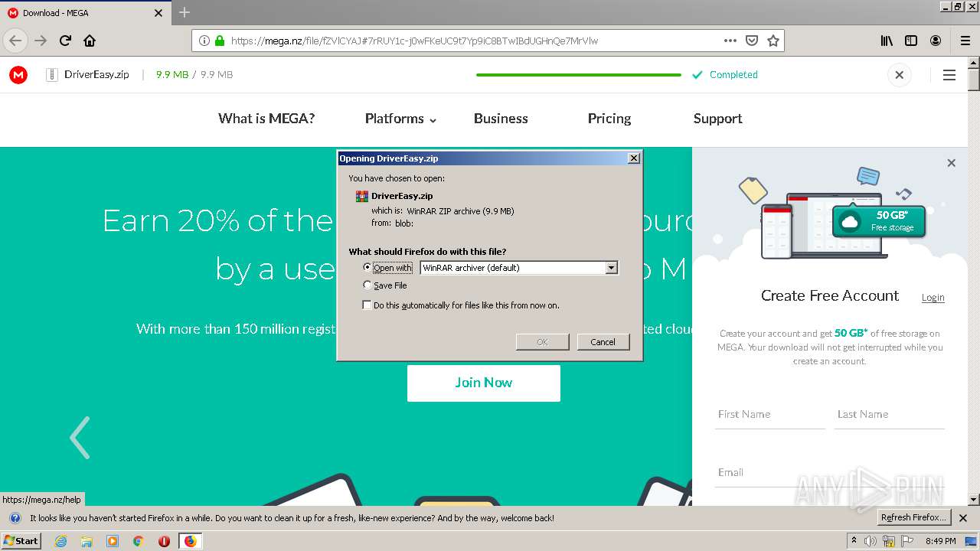Open MEGA hamburger menu
This screenshot has height=551, width=980.
949,75
